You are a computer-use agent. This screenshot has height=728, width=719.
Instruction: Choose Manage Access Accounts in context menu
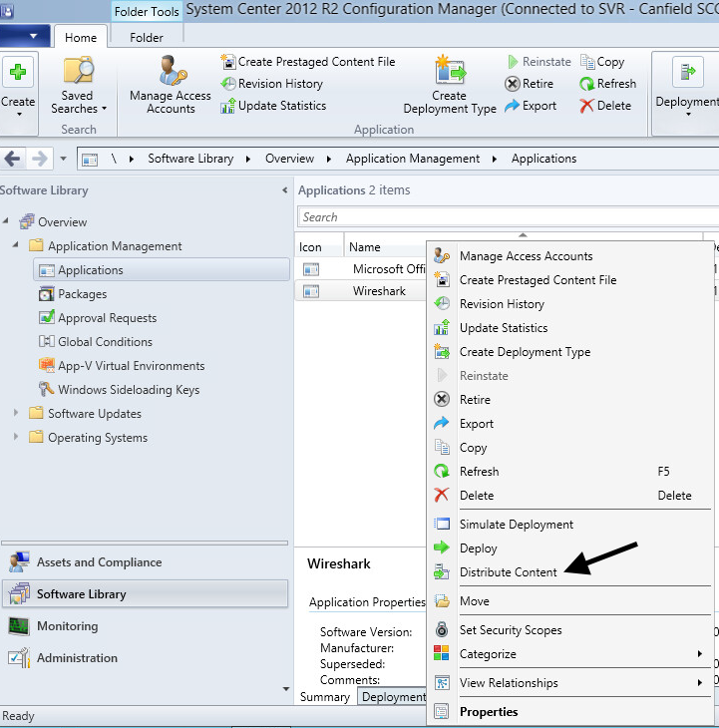tap(570, 256)
